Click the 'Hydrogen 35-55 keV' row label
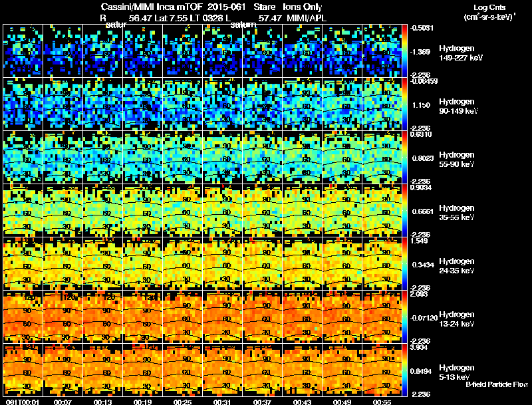The height and width of the screenshot is (405, 532). tap(457, 213)
